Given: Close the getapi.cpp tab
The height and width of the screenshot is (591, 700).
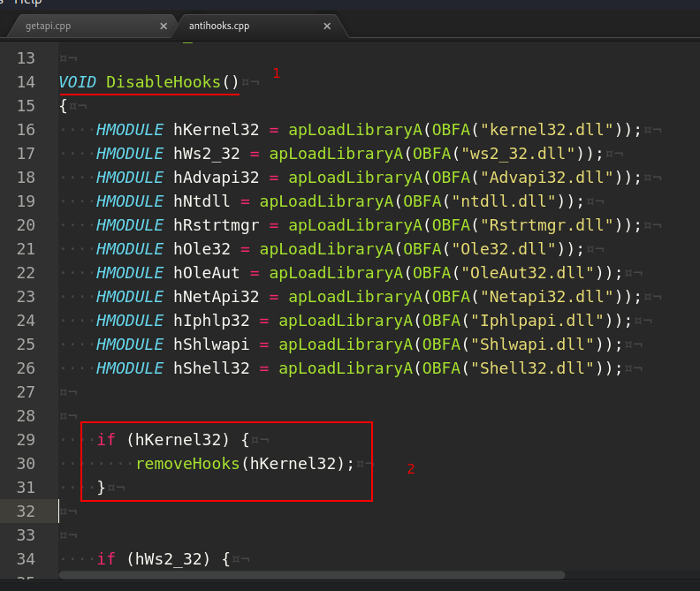Looking at the screenshot, I should click(164, 27).
